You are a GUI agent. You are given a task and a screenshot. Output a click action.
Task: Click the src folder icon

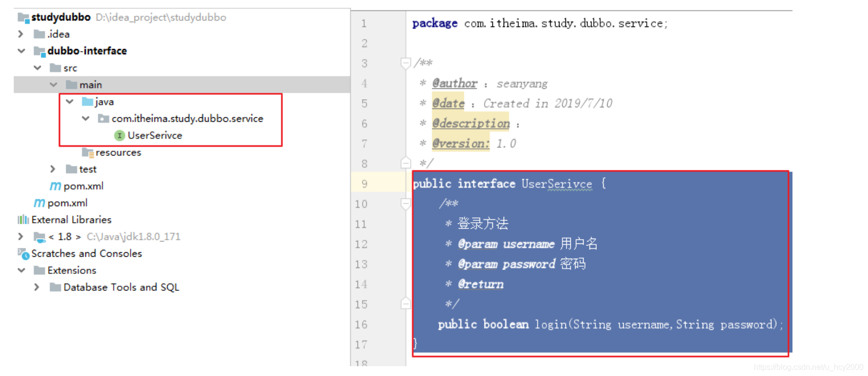click(55, 68)
